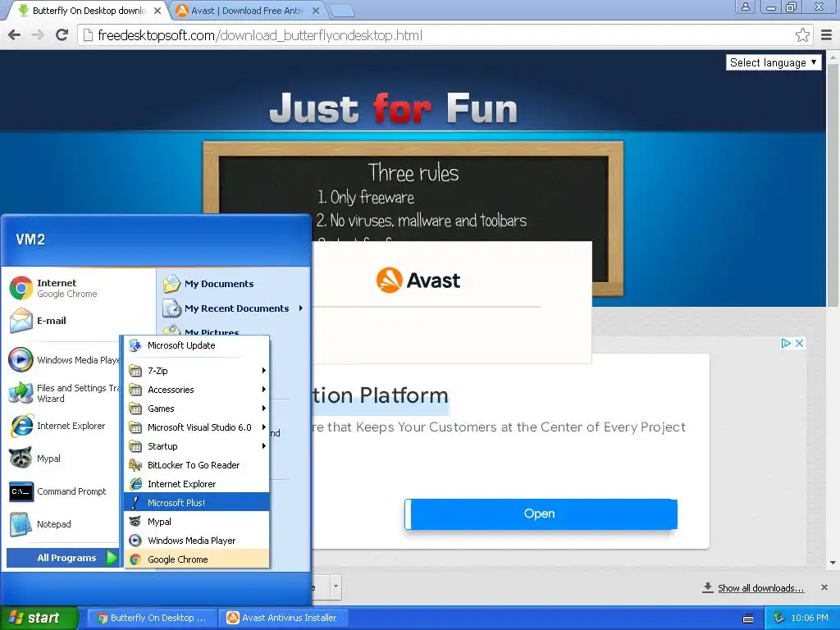This screenshot has width=840, height=630.
Task: Close the ad with X icon
Action: click(799, 343)
